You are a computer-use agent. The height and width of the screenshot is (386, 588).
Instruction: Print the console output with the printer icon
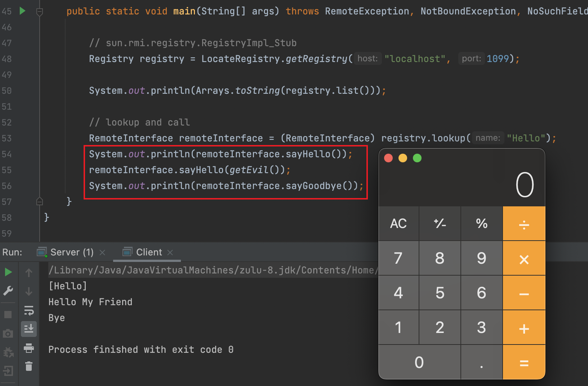click(29, 348)
